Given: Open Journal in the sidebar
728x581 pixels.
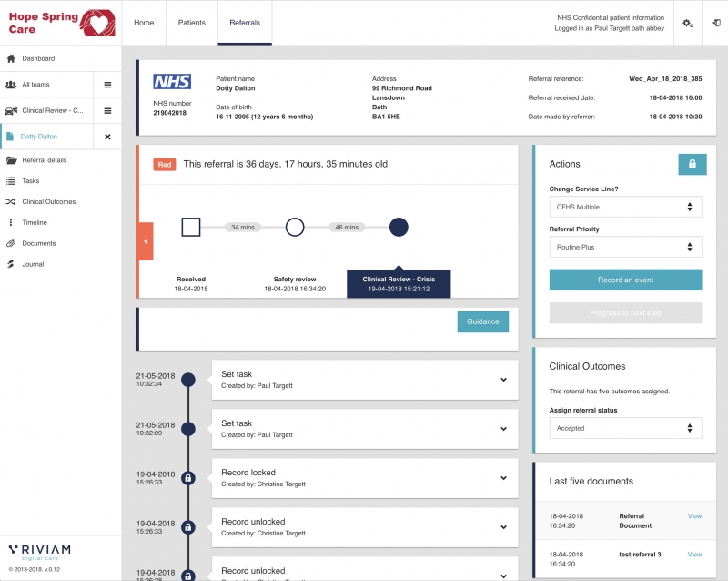Looking at the screenshot, I should pos(33,264).
